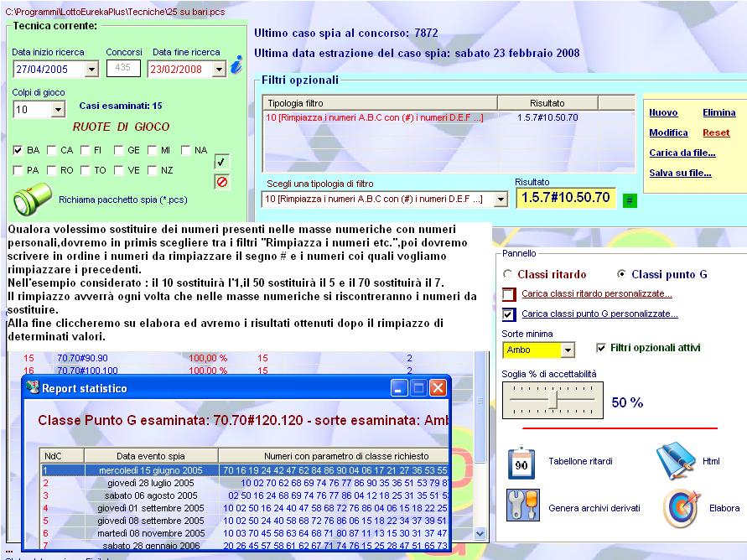
Task: Open the Scegli una tipologia di filtro dropdown
Action: (x=501, y=200)
